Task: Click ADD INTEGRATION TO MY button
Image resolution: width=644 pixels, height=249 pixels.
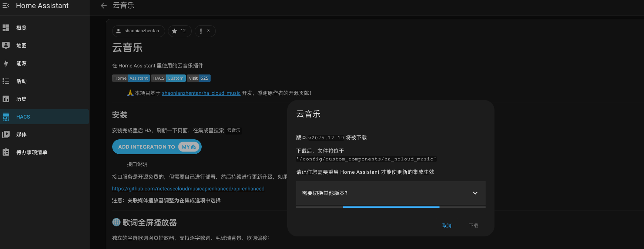Action: [x=157, y=147]
